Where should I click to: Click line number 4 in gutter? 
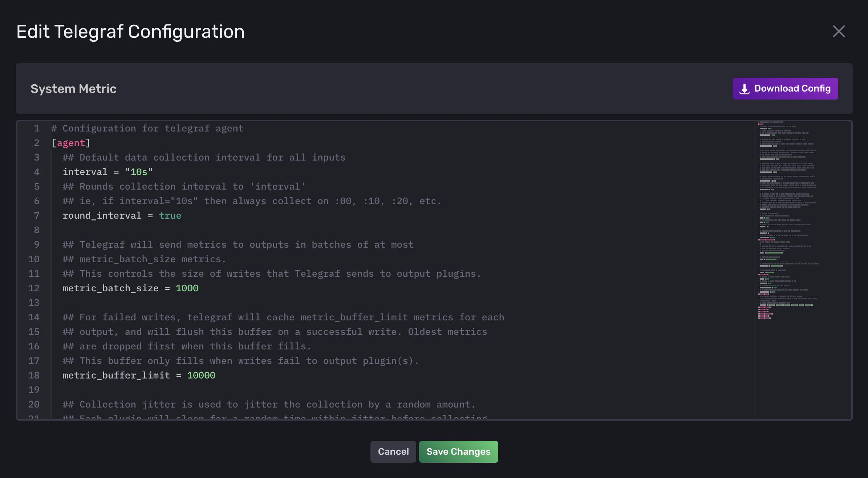(x=37, y=172)
